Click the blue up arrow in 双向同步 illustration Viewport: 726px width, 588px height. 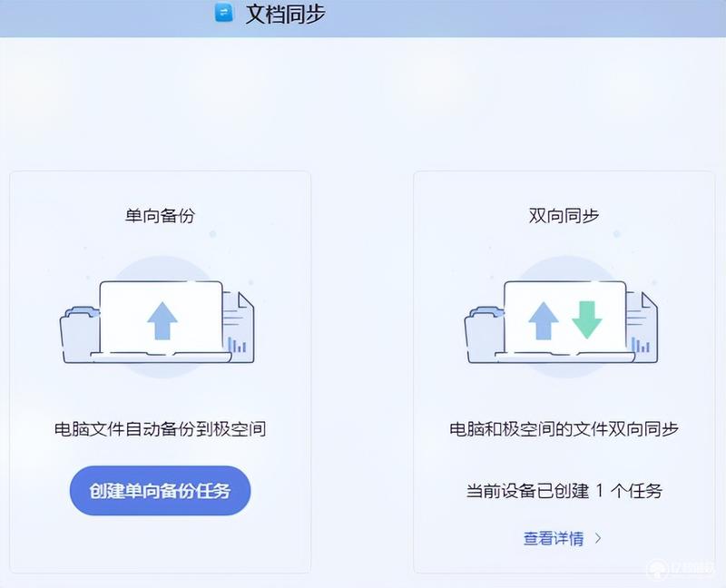(x=544, y=321)
